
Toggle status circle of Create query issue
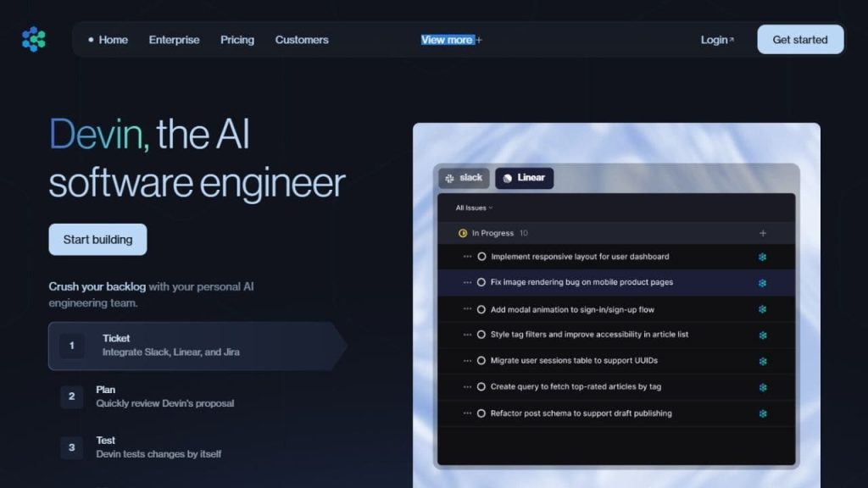[481, 386]
